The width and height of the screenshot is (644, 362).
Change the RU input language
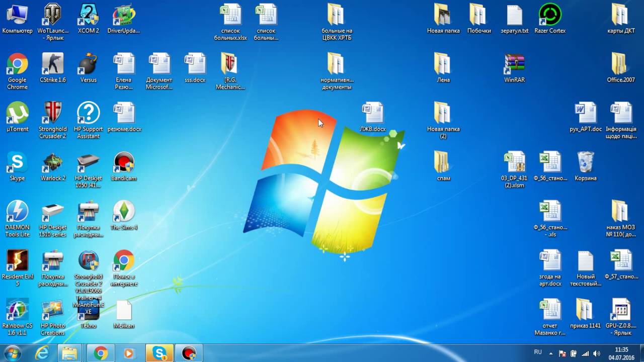[538, 352]
